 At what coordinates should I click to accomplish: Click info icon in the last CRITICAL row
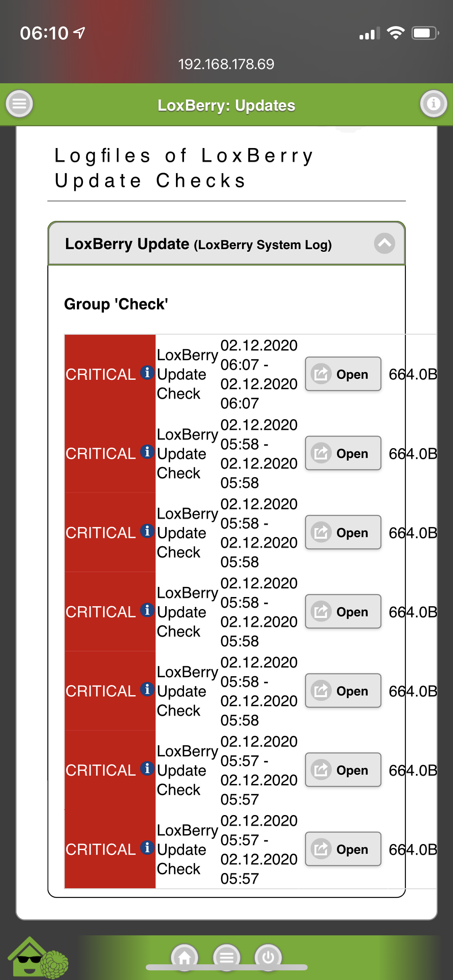click(x=147, y=848)
